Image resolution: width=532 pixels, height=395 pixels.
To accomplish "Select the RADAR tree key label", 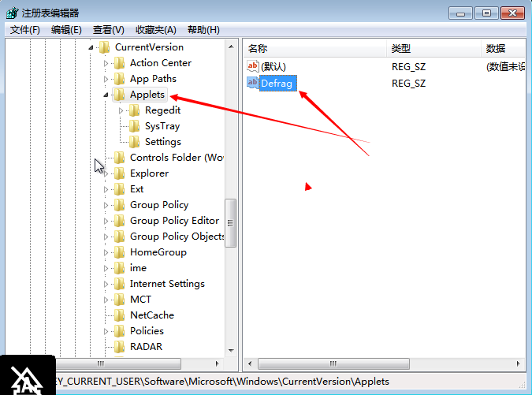I will [147, 347].
